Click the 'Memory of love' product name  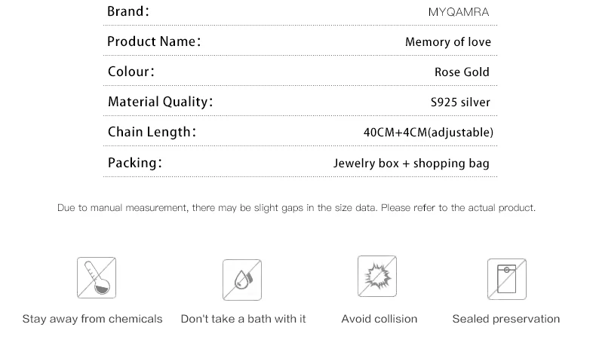click(448, 41)
